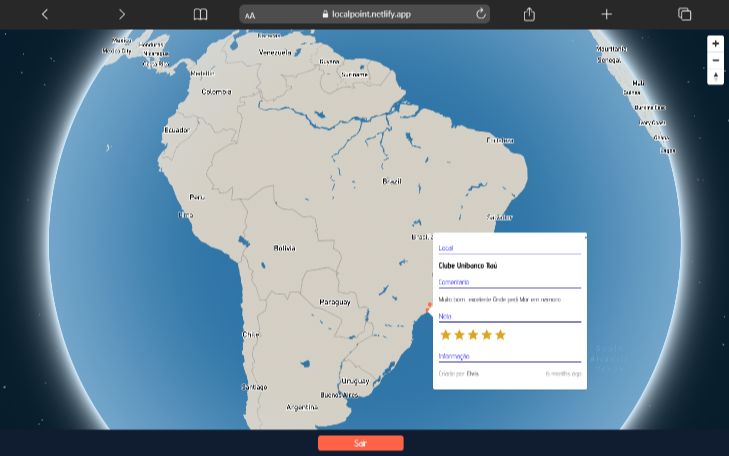Open the Safari share sheet icon

point(530,14)
